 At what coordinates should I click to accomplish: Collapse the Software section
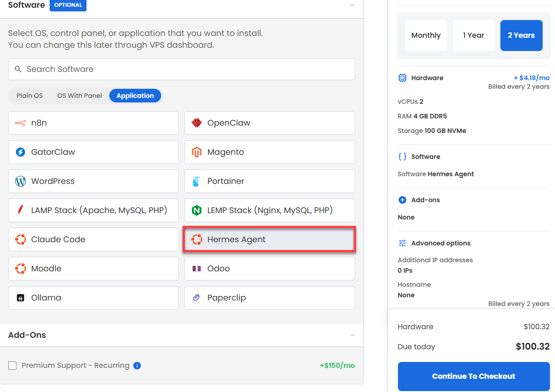click(352, 5)
